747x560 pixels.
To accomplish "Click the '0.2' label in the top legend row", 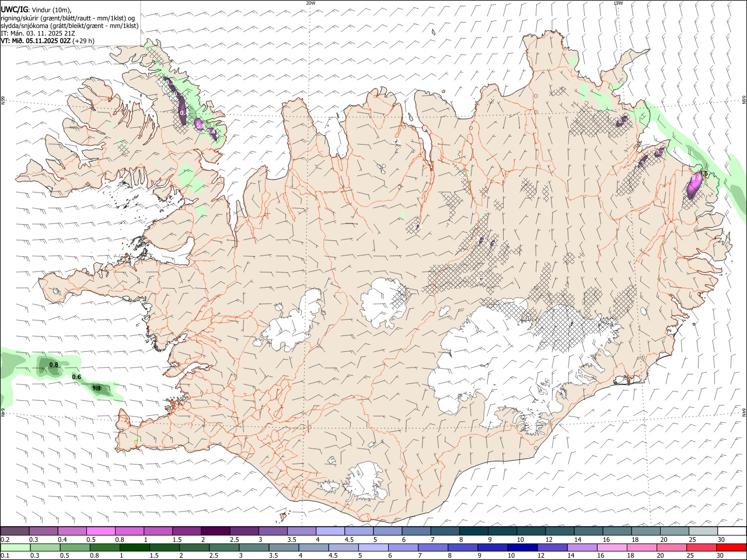I will [5, 540].
